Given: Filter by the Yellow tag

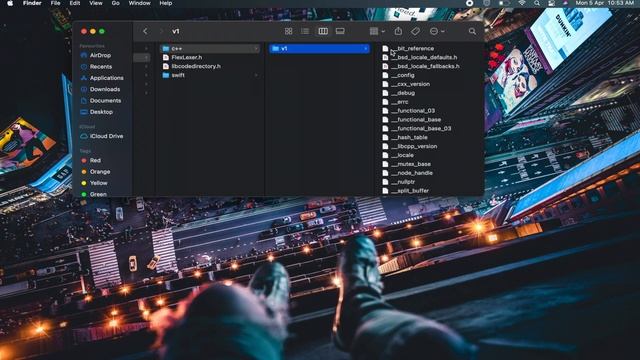Looking at the screenshot, I should [98, 183].
